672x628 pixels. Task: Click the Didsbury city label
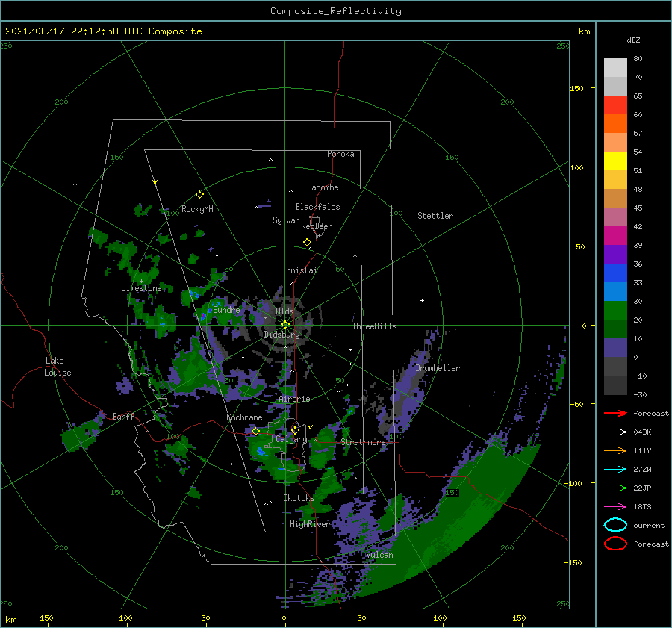tap(282, 335)
